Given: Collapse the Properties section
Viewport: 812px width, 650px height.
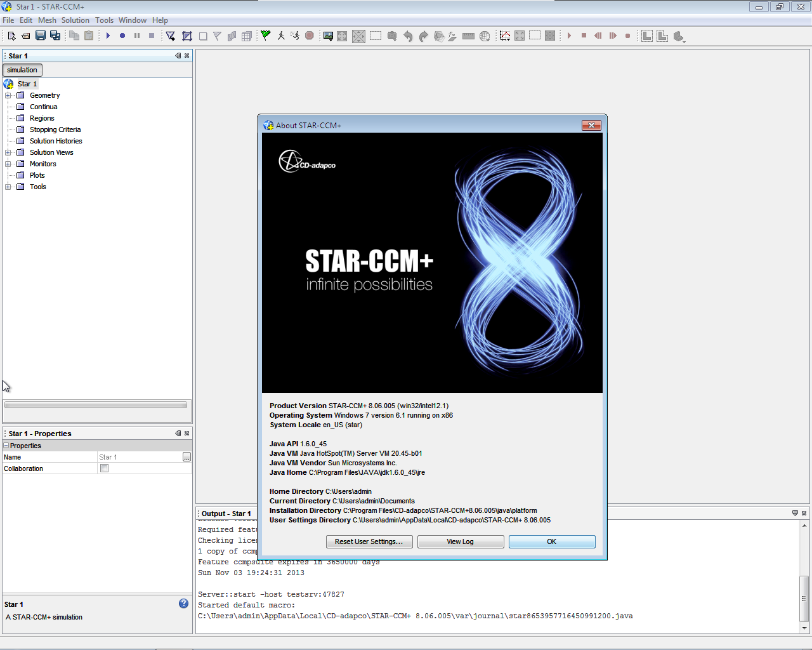Looking at the screenshot, I should point(6,446).
